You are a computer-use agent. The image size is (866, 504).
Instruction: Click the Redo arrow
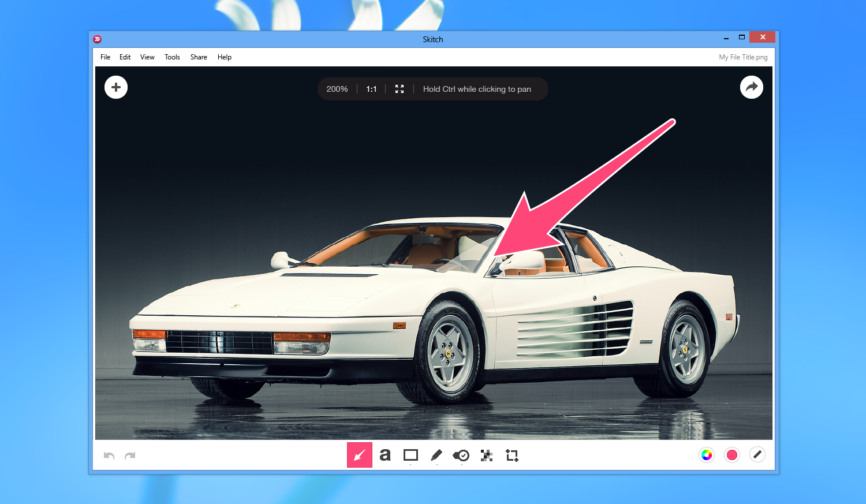click(x=130, y=456)
